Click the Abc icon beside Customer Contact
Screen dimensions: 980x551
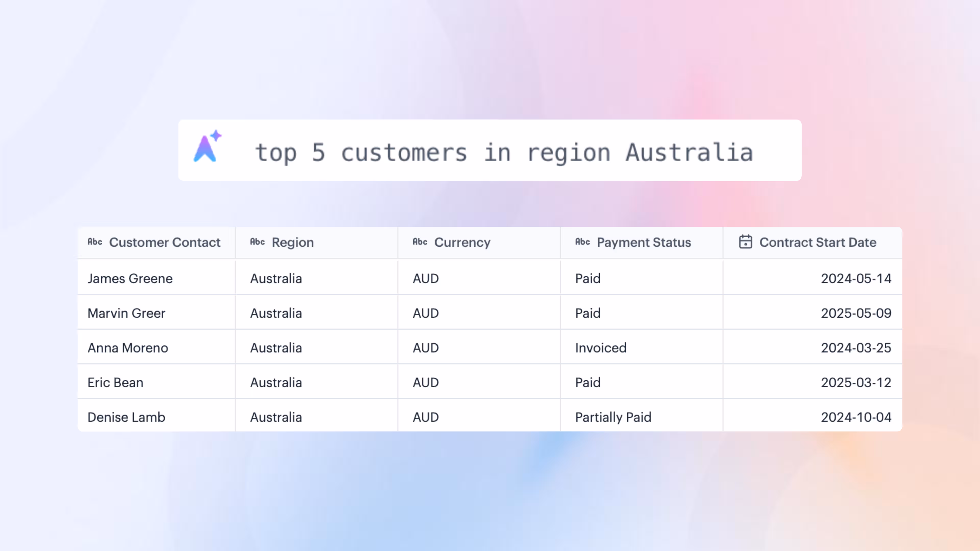[x=95, y=242]
